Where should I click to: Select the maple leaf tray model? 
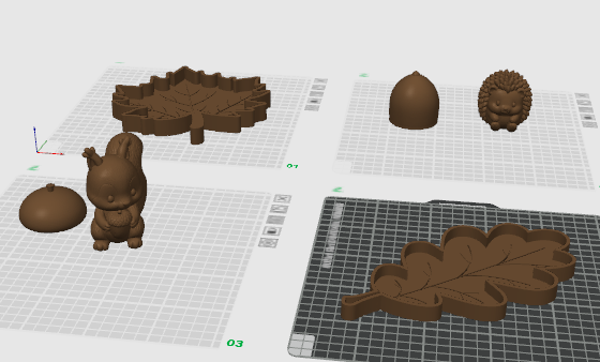191,103
